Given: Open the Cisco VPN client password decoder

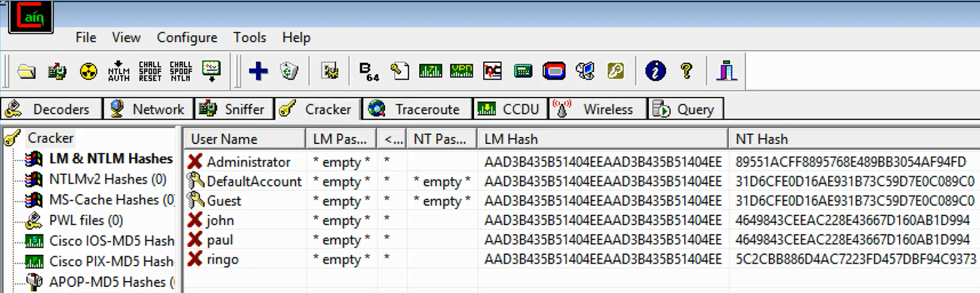Looking at the screenshot, I should tap(461, 71).
